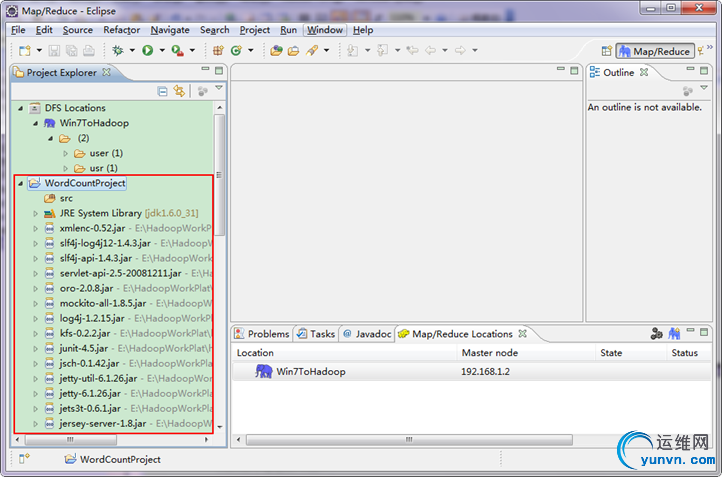Click the Debug bug icon

[118, 50]
